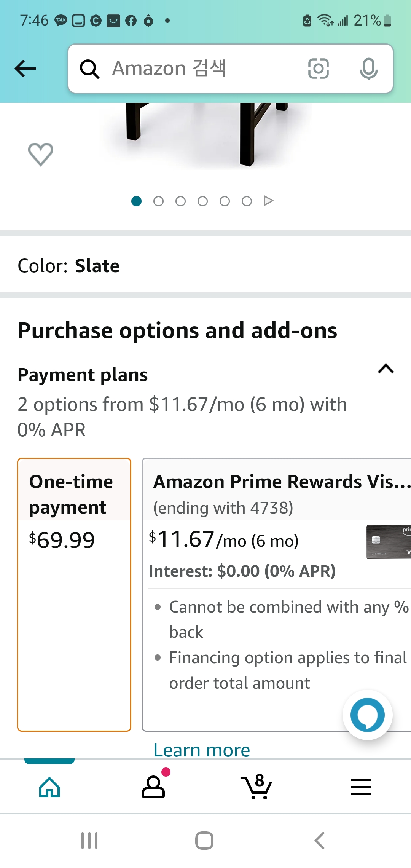411x868 pixels.
Task: Tap the search magnifier icon
Action: click(x=90, y=69)
